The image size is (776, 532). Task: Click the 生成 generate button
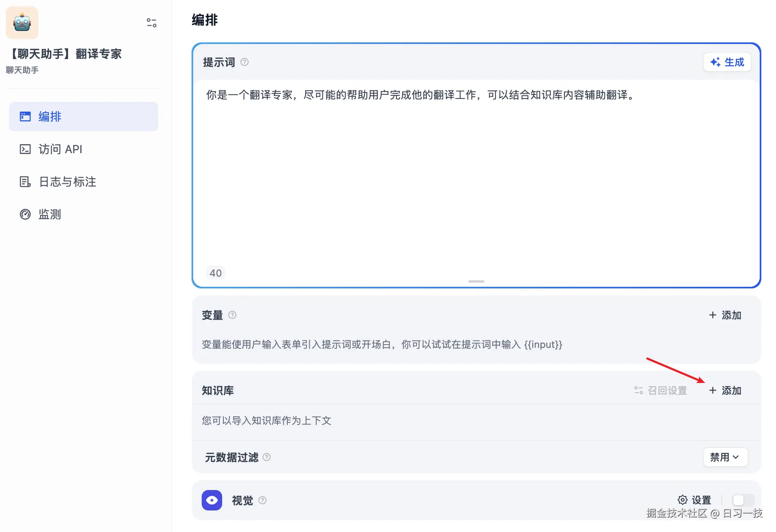coord(727,62)
